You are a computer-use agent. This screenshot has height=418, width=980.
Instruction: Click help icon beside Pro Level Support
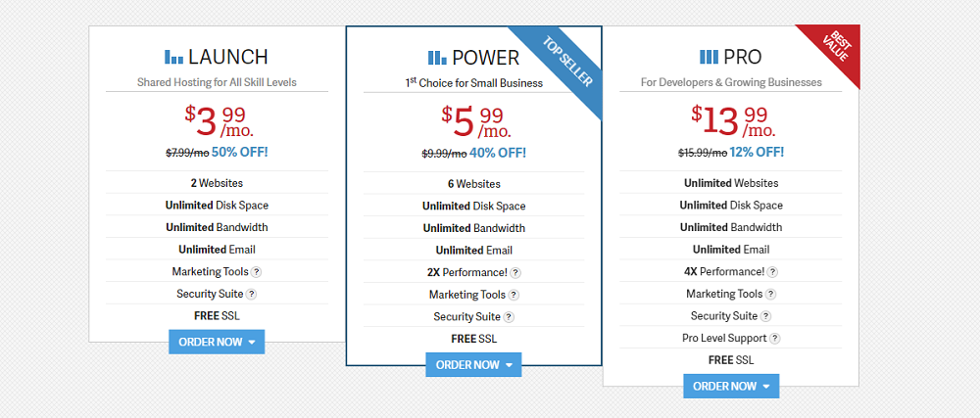pyautogui.click(x=775, y=339)
